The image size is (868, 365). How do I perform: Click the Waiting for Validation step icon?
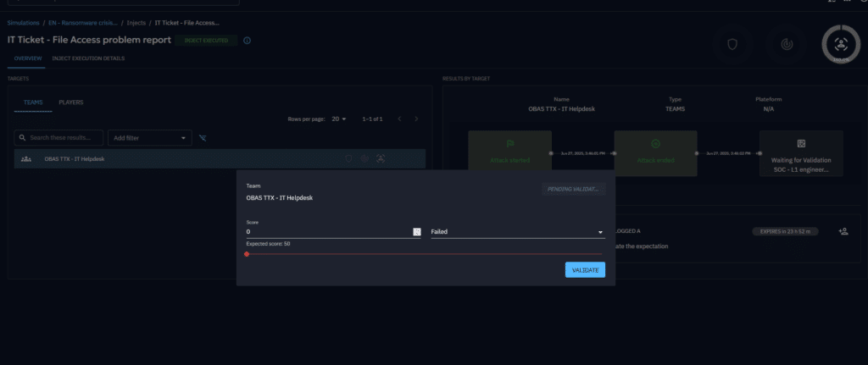[801, 144]
